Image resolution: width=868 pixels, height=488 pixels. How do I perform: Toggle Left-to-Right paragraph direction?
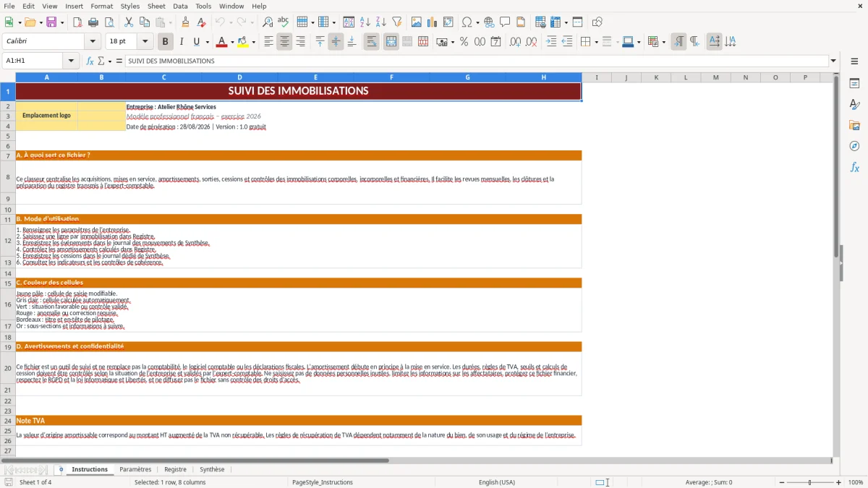coord(678,42)
